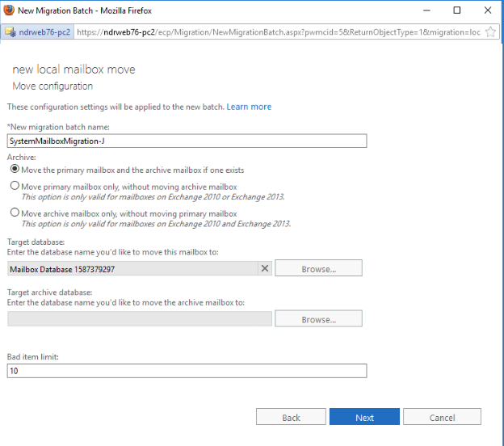
Task: Click the ndrweb76-pc2 site identity label
Action: [44, 32]
